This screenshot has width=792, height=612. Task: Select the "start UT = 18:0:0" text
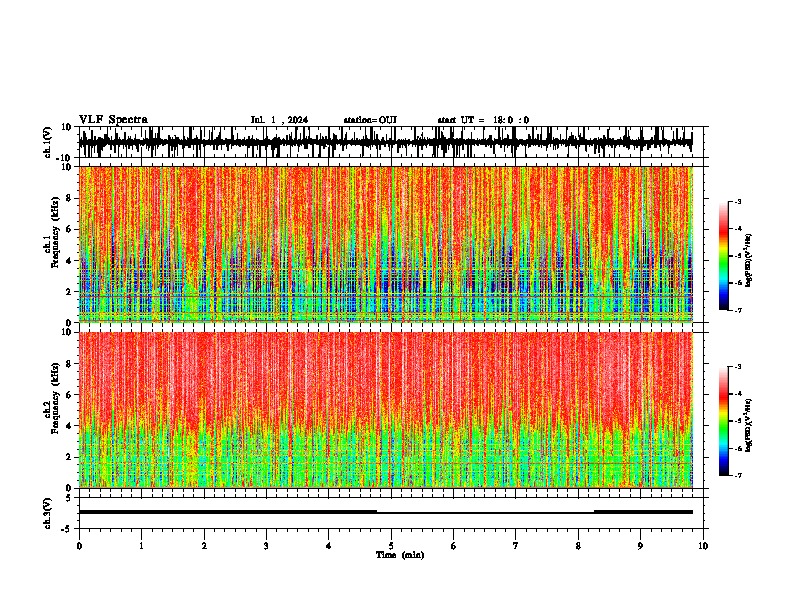483,120
